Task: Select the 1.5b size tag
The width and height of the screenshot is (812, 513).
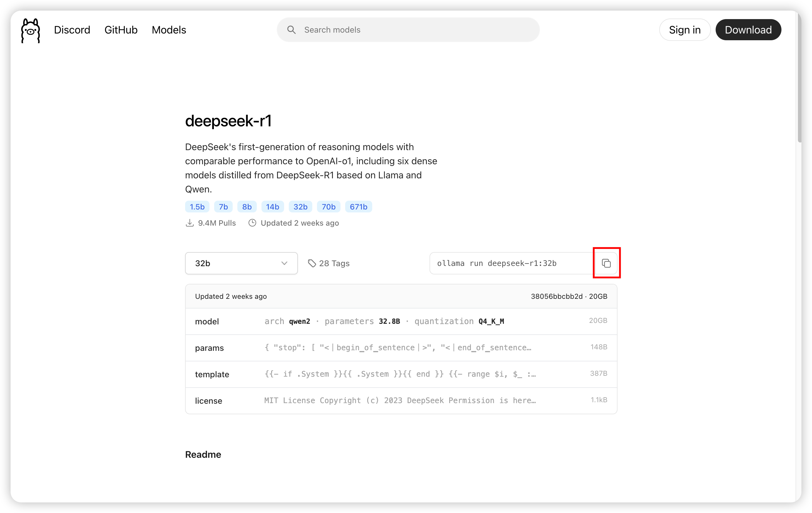Action: (x=197, y=207)
